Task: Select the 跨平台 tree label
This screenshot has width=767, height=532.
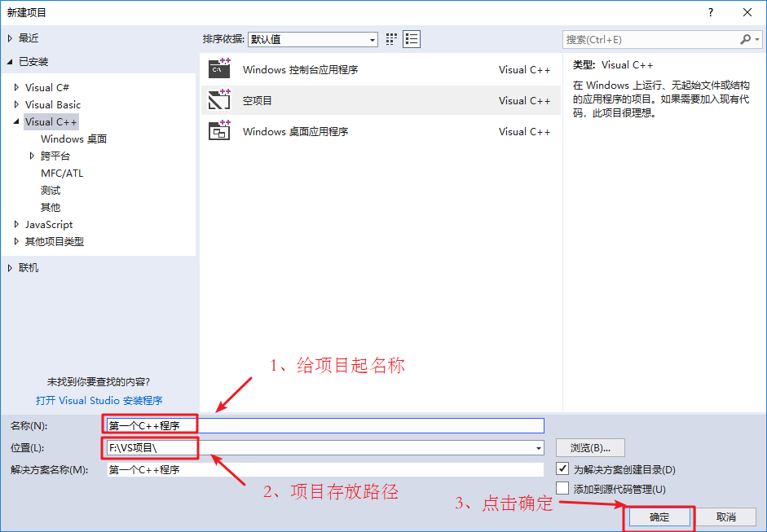Action: pos(55,156)
